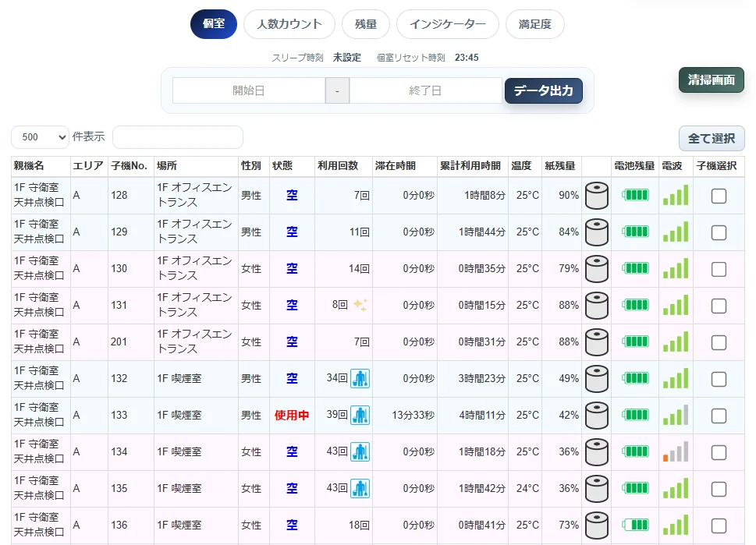Click the toilet paper roll icon for unit 136

click(x=596, y=526)
